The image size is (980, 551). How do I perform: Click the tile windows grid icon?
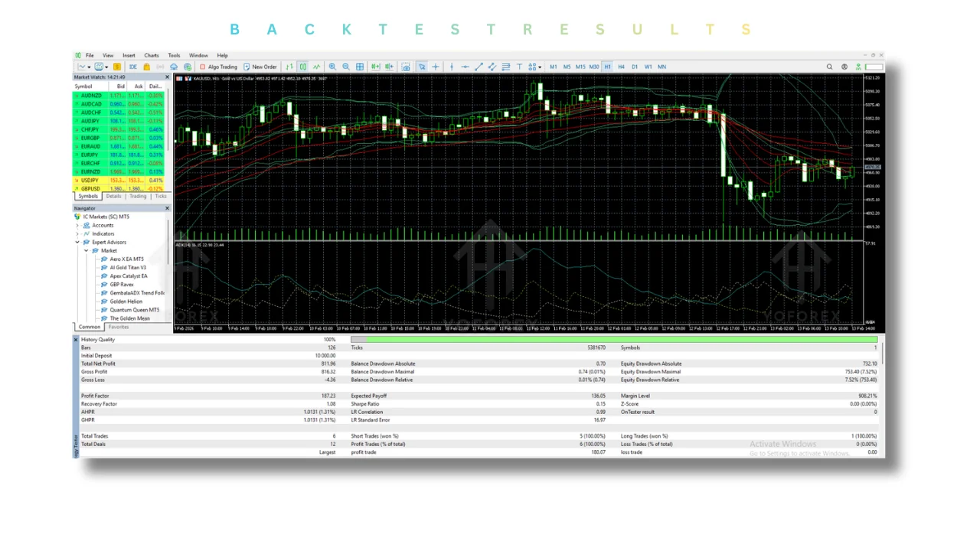click(x=360, y=67)
